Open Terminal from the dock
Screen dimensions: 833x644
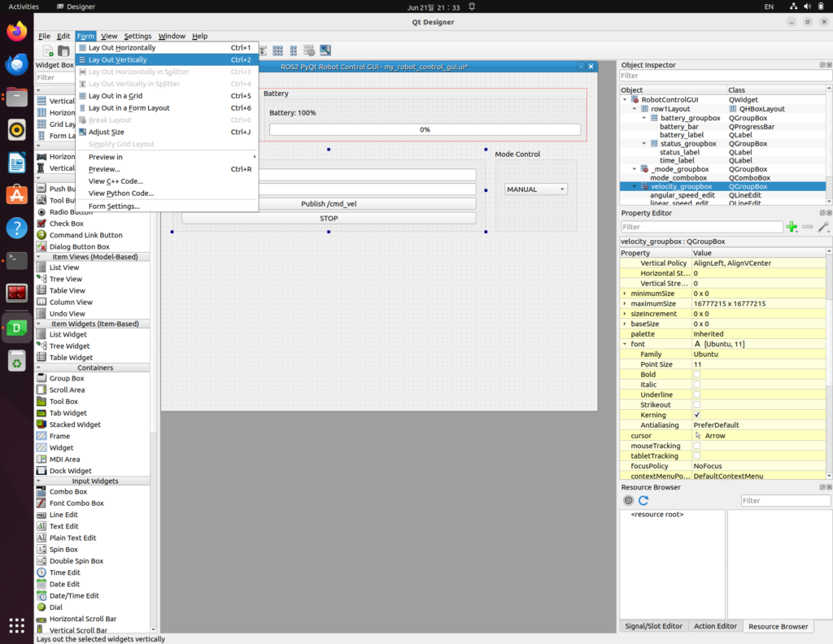16,260
